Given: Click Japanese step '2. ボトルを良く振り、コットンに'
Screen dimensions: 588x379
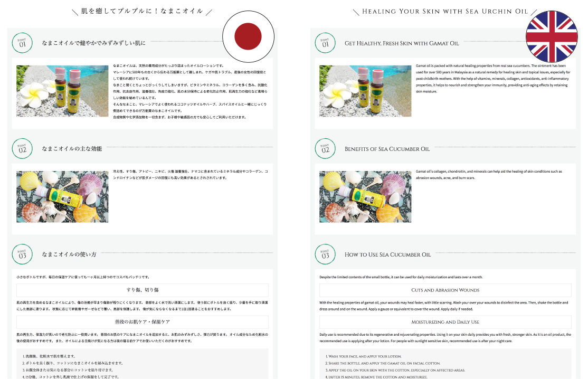Looking at the screenshot, I should point(72,363).
